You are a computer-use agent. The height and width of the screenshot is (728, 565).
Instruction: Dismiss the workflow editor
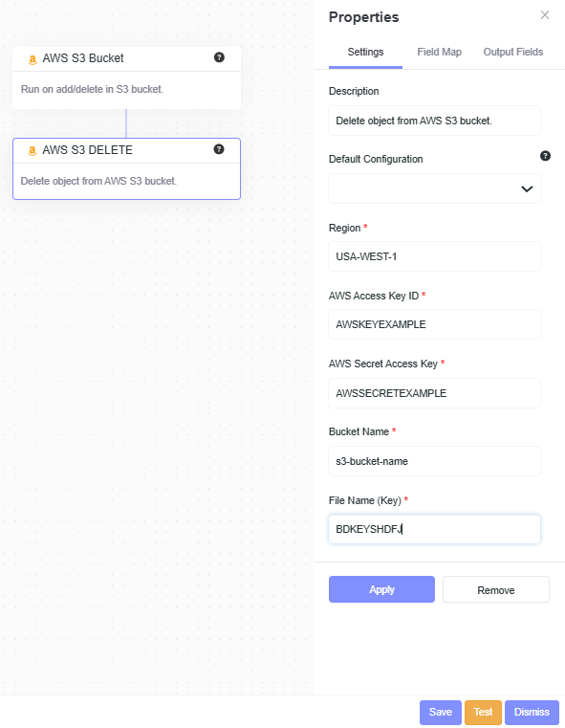coord(532,712)
